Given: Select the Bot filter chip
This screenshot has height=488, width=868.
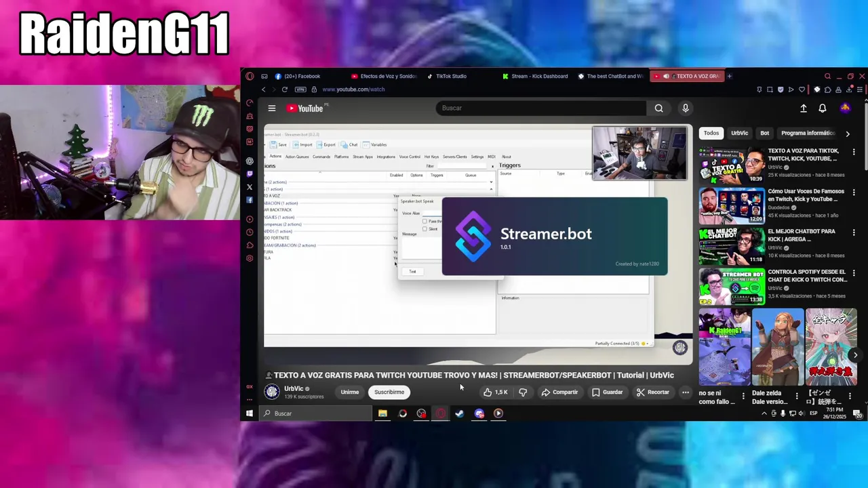Looking at the screenshot, I should click(764, 133).
